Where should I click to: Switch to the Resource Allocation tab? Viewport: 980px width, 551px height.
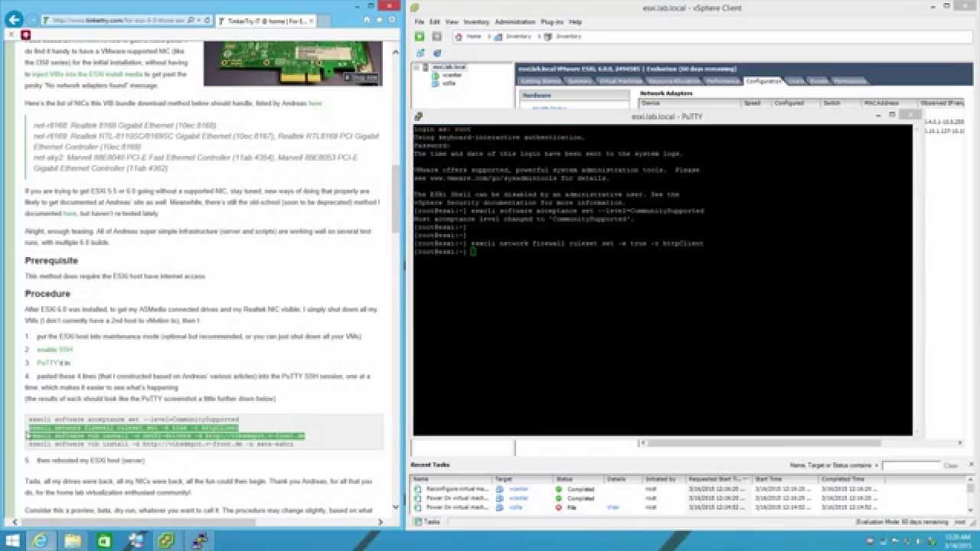coord(674,81)
